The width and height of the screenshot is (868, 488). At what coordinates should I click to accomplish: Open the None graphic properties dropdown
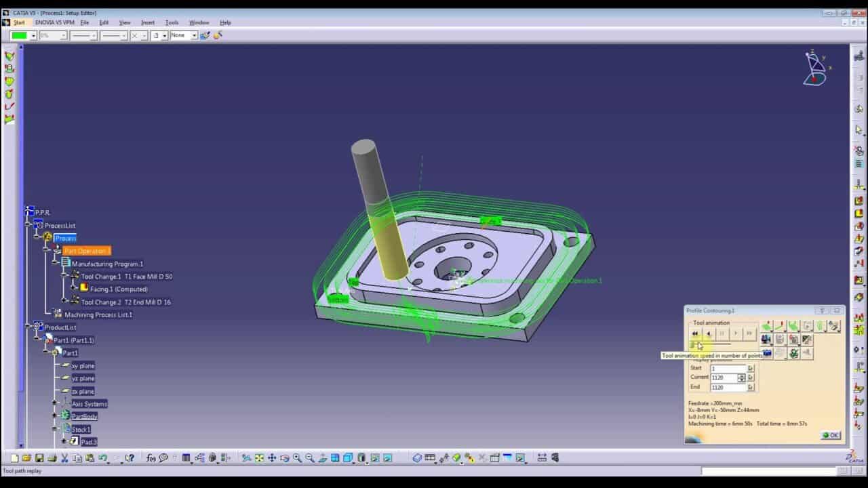pyautogui.click(x=195, y=35)
